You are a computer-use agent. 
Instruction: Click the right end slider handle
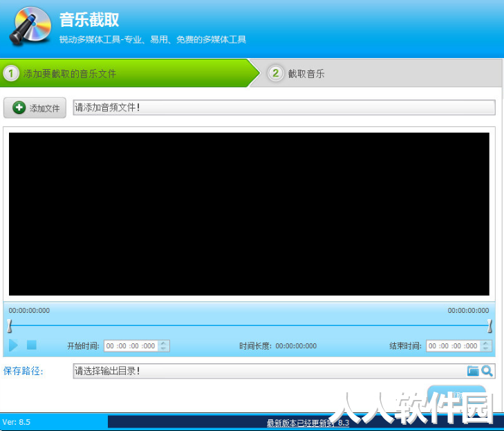pyautogui.click(x=489, y=326)
